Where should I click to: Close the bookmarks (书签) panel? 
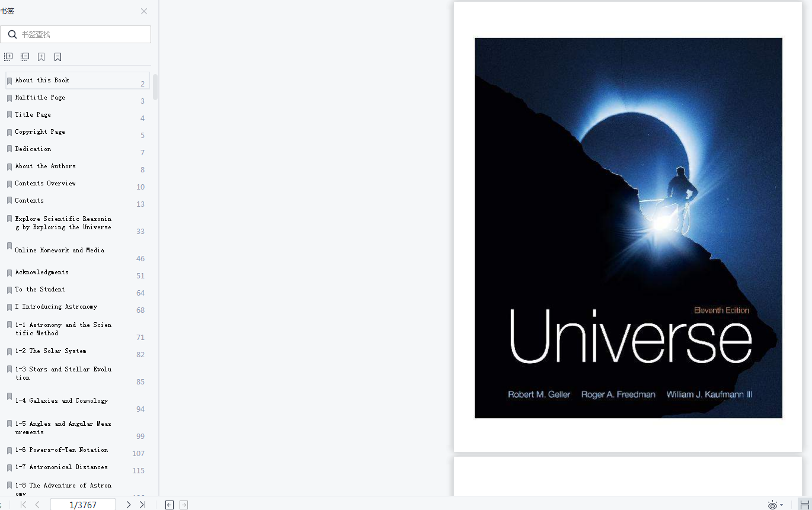pyautogui.click(x=144, y=11)
